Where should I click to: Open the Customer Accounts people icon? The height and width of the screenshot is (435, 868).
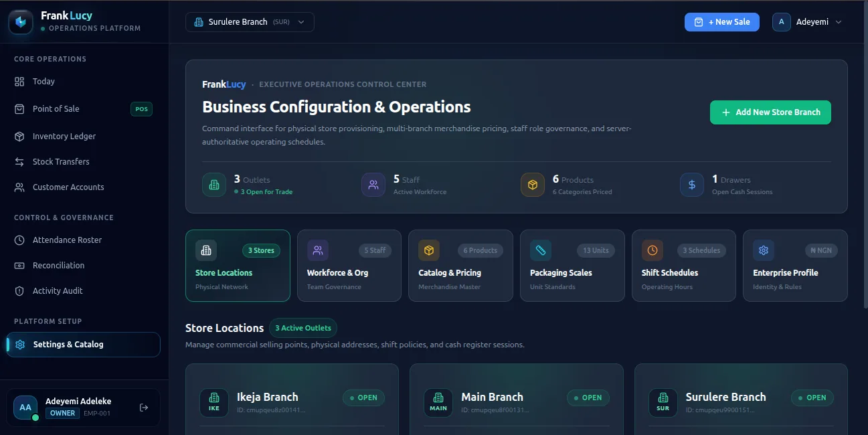coord(19,187)
